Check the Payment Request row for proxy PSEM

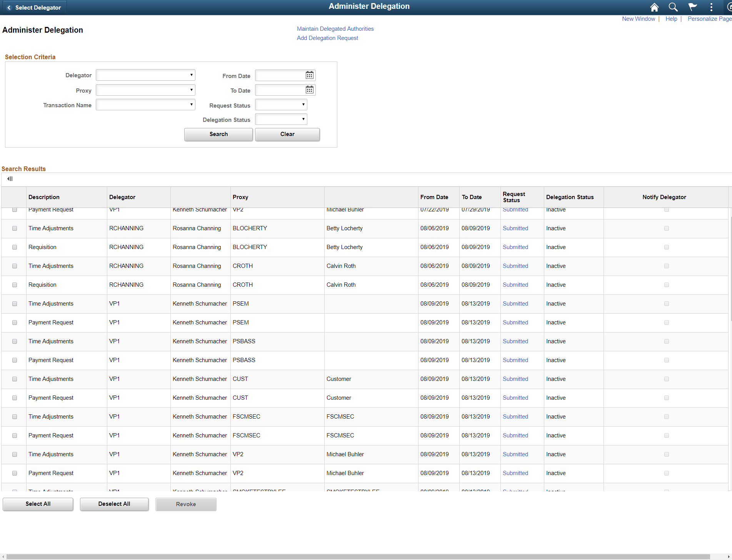tap(14, 322)
